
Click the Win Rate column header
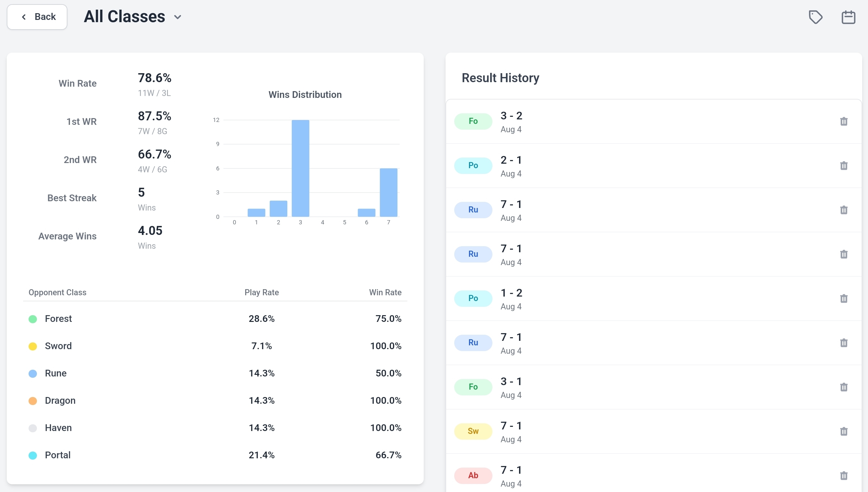tap(385, 292)
